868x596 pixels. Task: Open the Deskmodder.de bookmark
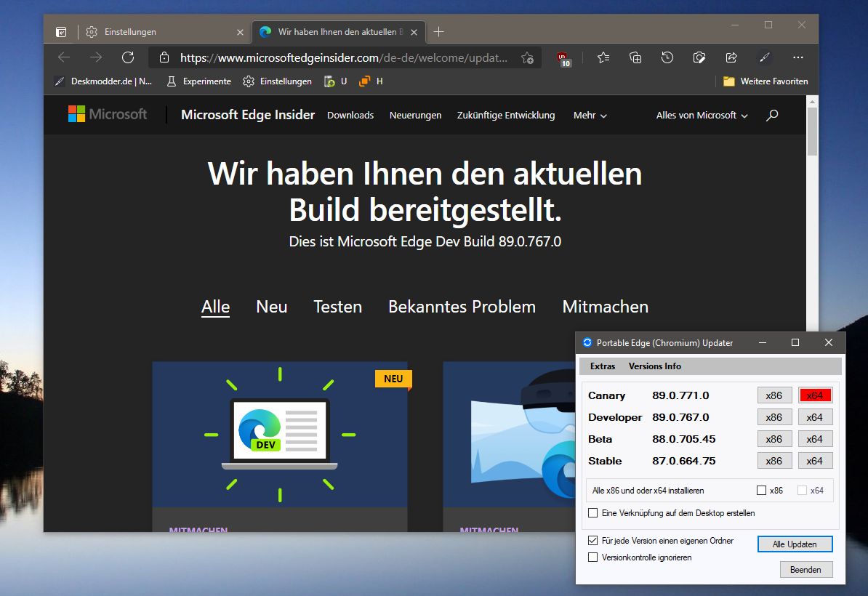click(103, 81)
